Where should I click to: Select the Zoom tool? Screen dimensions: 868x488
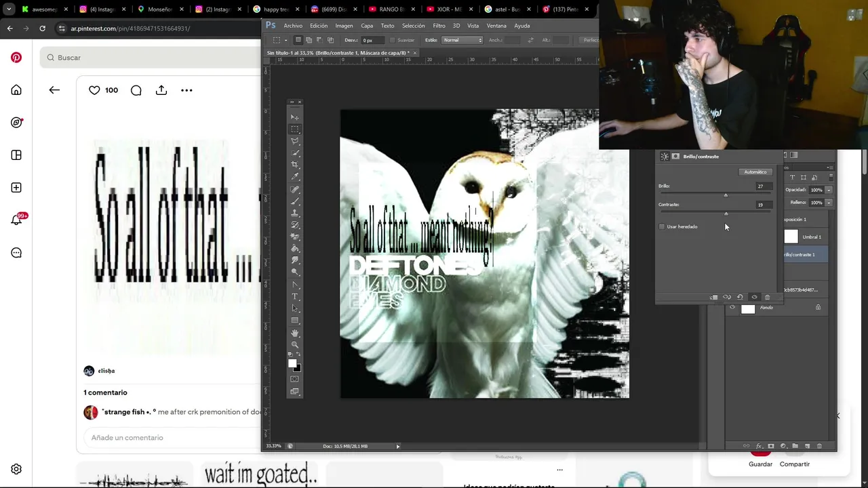294,344
